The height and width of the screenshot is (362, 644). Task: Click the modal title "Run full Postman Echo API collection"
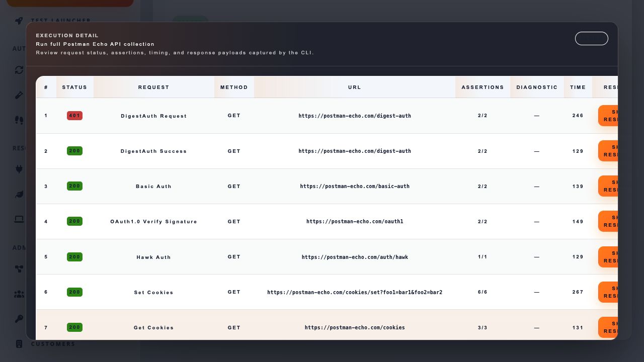(95, 44)
